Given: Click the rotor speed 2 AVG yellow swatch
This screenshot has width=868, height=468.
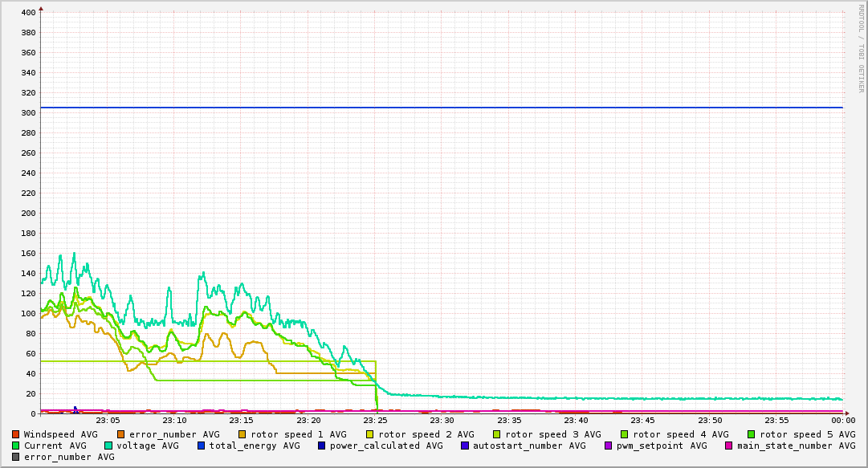Looking at the screenshot, I should point(370,435).
